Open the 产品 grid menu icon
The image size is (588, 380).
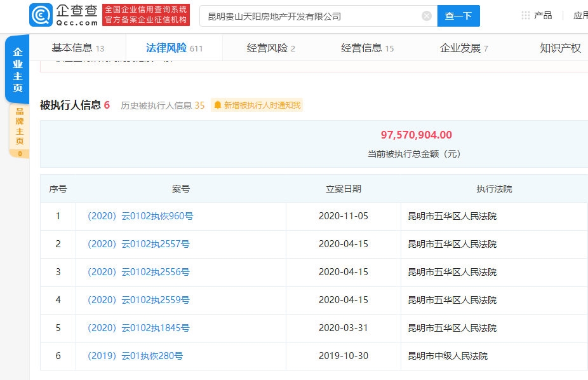click(525, 15)
